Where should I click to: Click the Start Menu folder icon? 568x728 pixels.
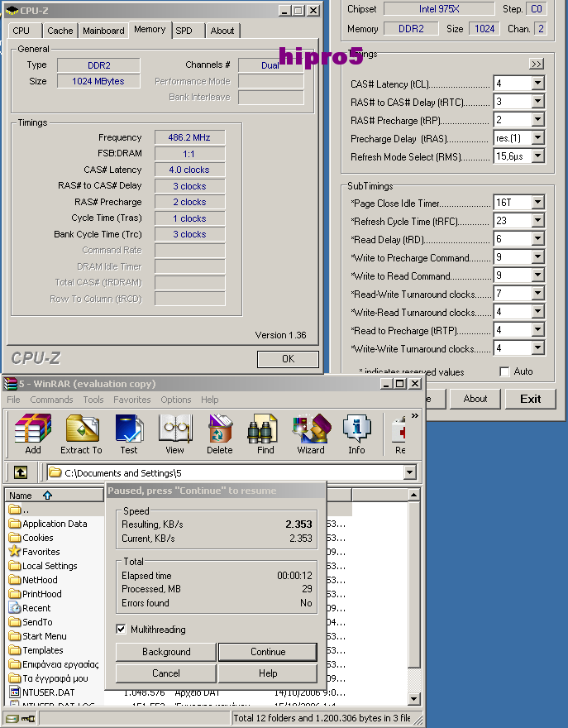16,636
